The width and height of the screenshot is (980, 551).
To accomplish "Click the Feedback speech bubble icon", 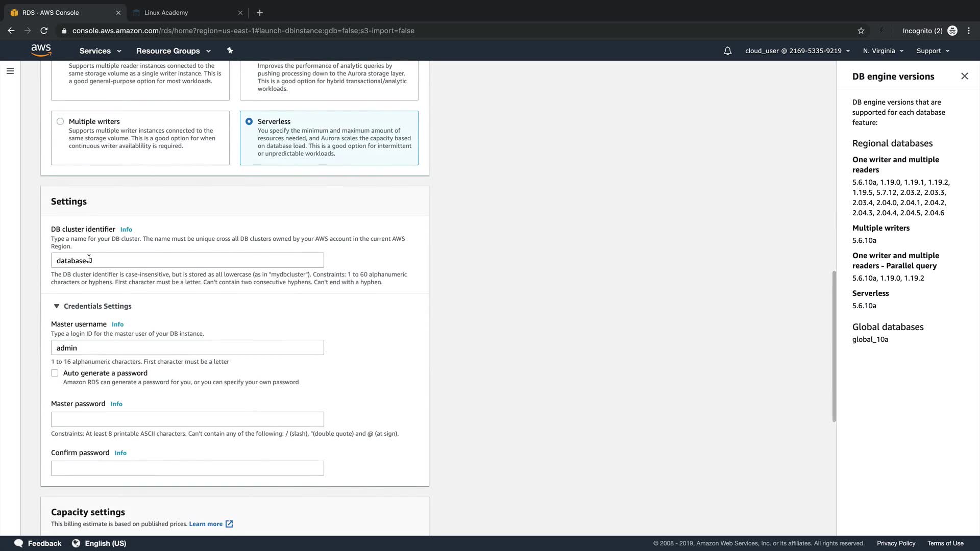I will point(19,543).
